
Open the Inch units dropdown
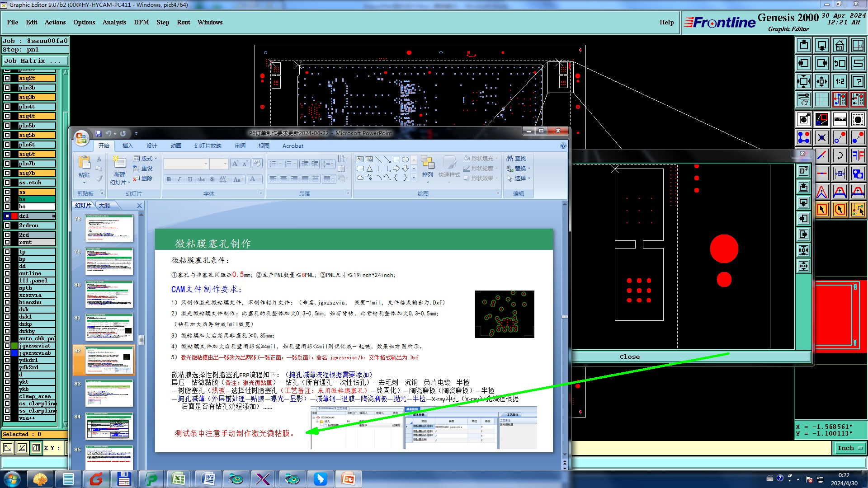pos(850,448)
